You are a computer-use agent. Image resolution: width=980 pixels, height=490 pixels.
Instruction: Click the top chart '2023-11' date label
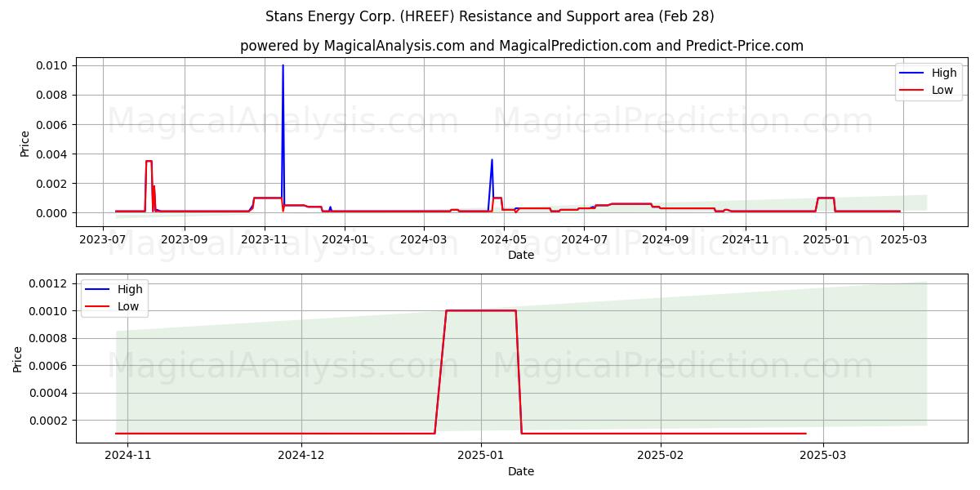pyautogui.click(x=265, y=239)
